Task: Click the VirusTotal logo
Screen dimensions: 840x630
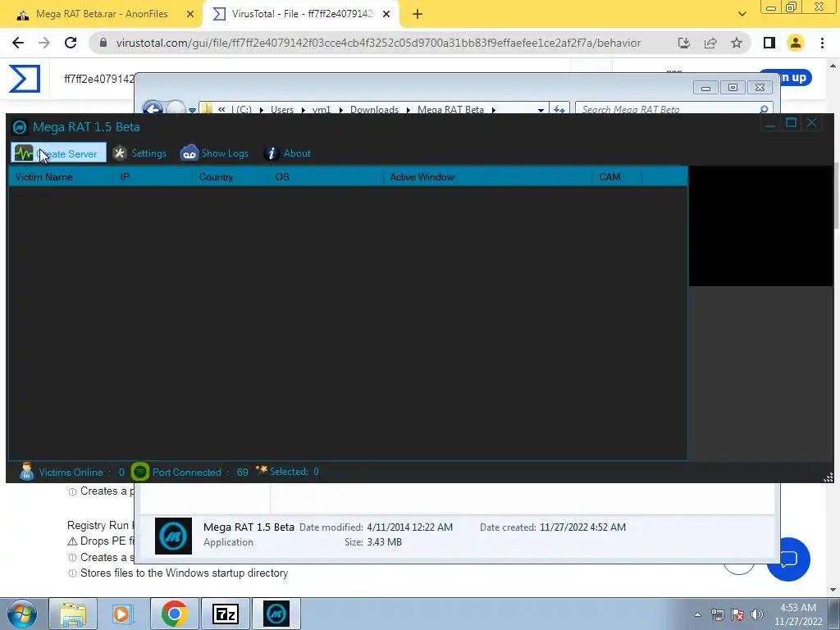Action: point(25,79)
